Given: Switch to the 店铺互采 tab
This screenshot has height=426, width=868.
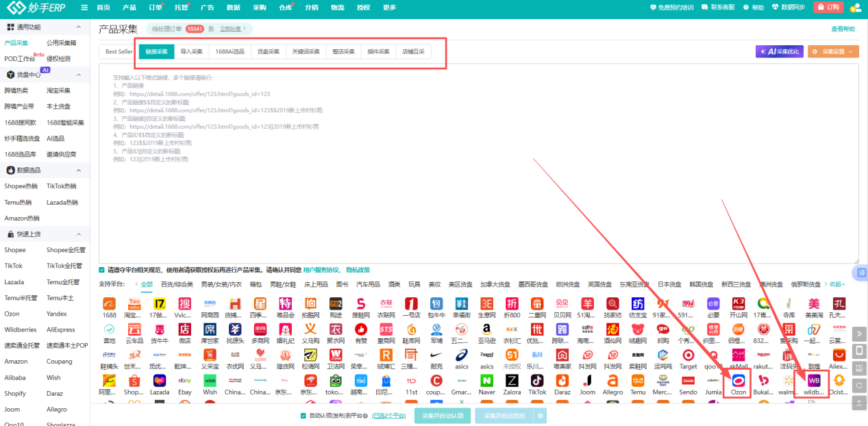Looking at the screenshot, I should point(413,51).
